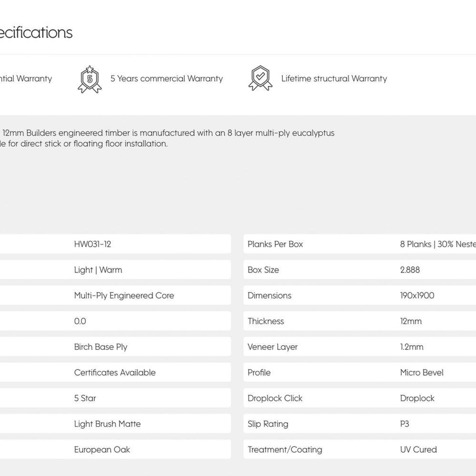Image resolution: width=476 pixels, height=476 pixels.
Task: Click the 'Box Size' label
Action: 263,270
